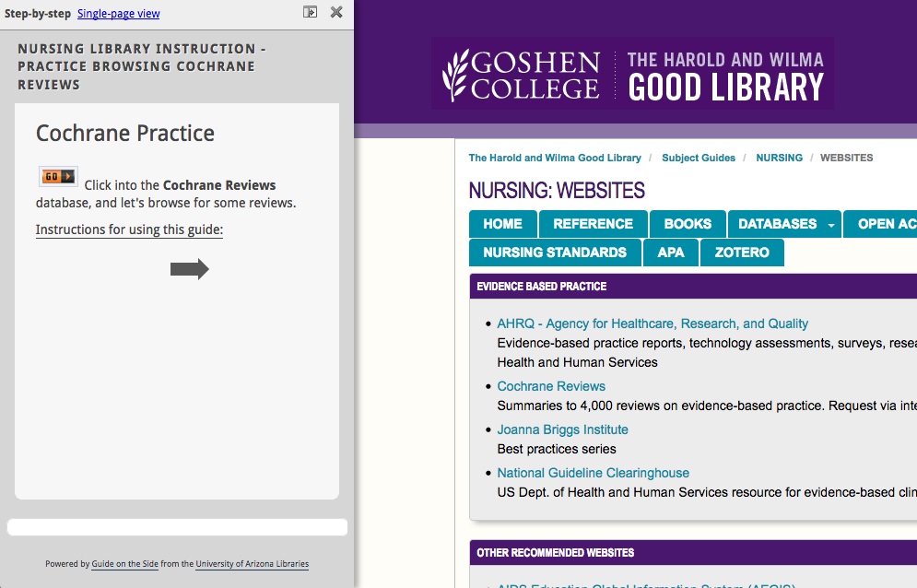Navigate to Subject Guides via breadcrumb
Screen dimensions: 917x588
(698, 158)
